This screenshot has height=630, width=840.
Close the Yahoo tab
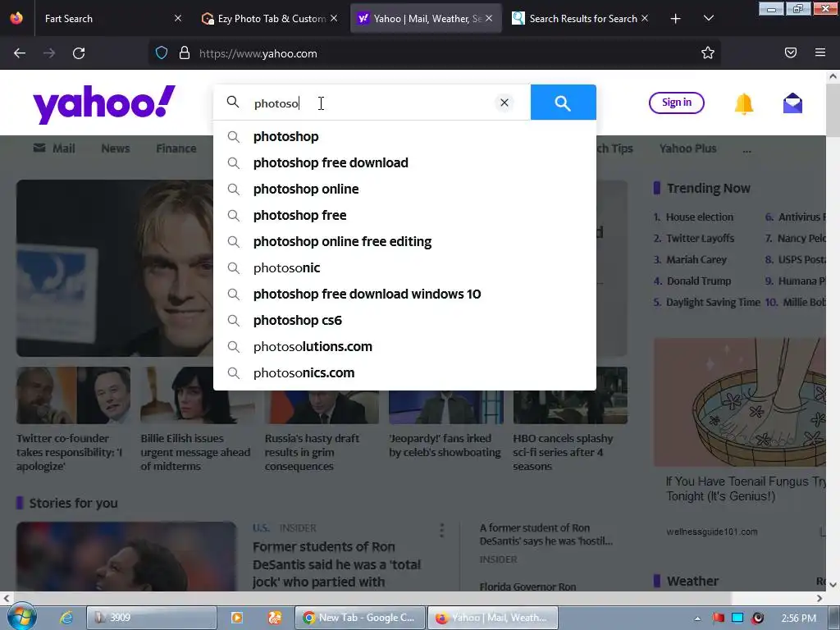point(489,18)
